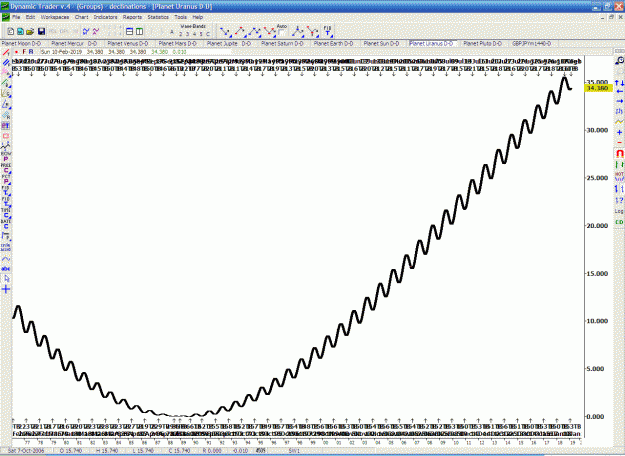The height and width of the screenshot is (456, 625).
Task: Switch to Planet Sun D-D tab
Action: 381,43
